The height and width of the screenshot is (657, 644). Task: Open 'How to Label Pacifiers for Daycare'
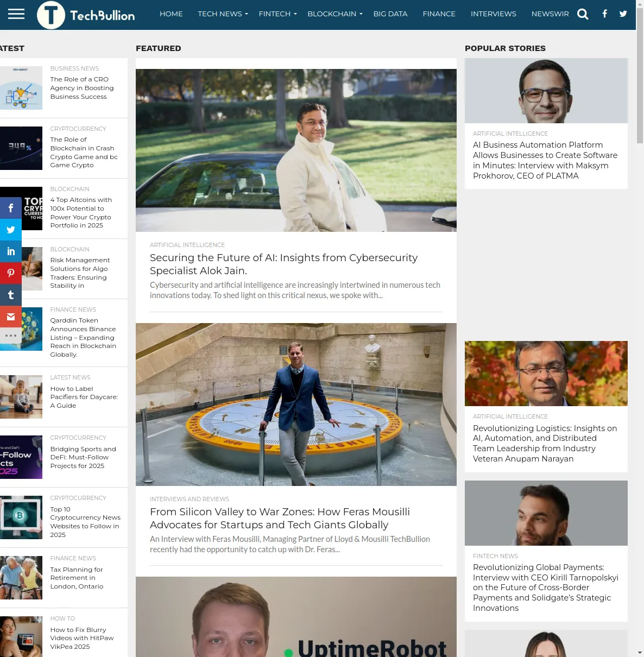(84, 397)
